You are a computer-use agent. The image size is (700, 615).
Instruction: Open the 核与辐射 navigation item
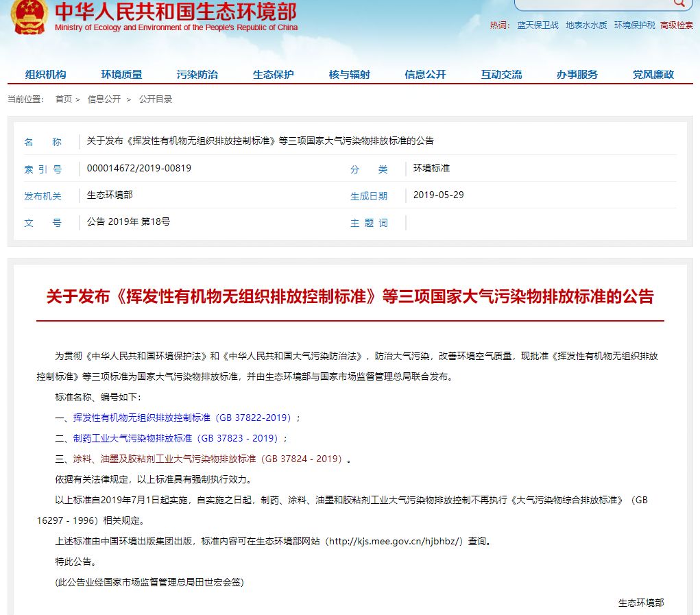click(349, 75)
